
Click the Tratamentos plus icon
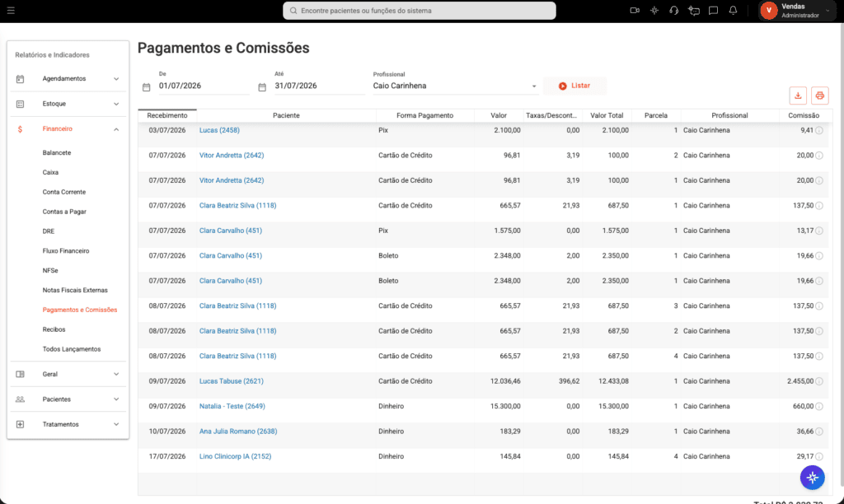(x=20, y=424)
